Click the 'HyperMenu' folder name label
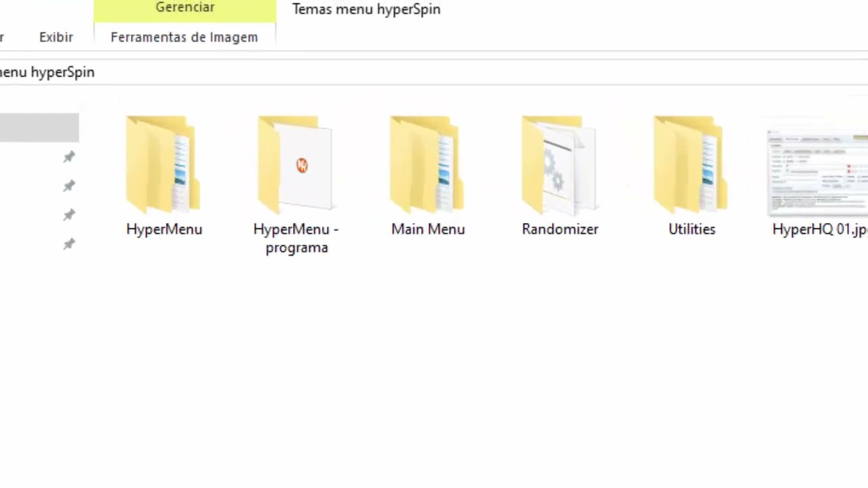This screenshot has width=868, height=488. [164, 229]
